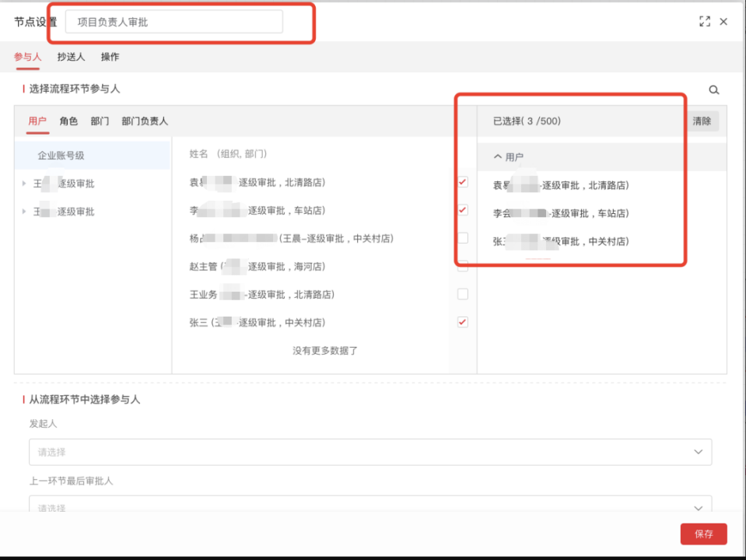Check the 杨 user at 中关村店
Image resolution: width=746 pixels, height=560 pixels.
coord(462,238)
